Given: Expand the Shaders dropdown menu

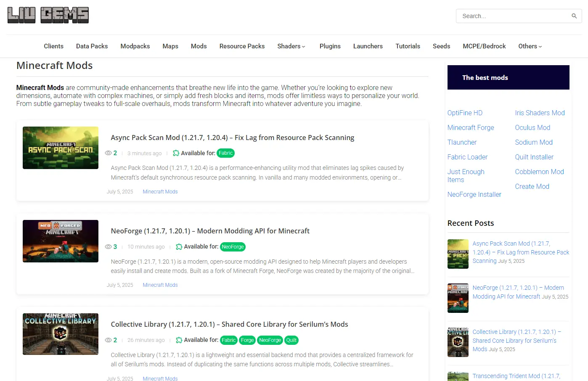Looking at the screenshot, I should coord(291,46).
